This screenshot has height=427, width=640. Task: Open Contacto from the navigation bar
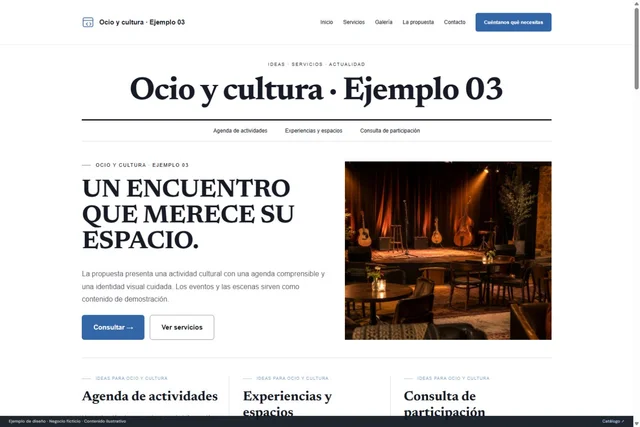click(455, 22)
